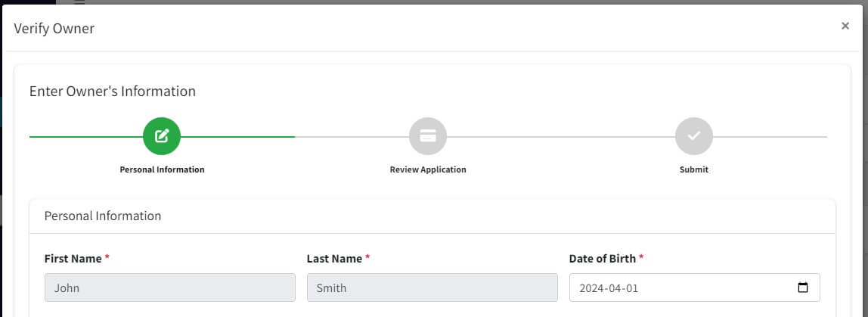868x317 pixels.
Task: Click gray progress line between Review Application and Submit
Action: [561, 136]
